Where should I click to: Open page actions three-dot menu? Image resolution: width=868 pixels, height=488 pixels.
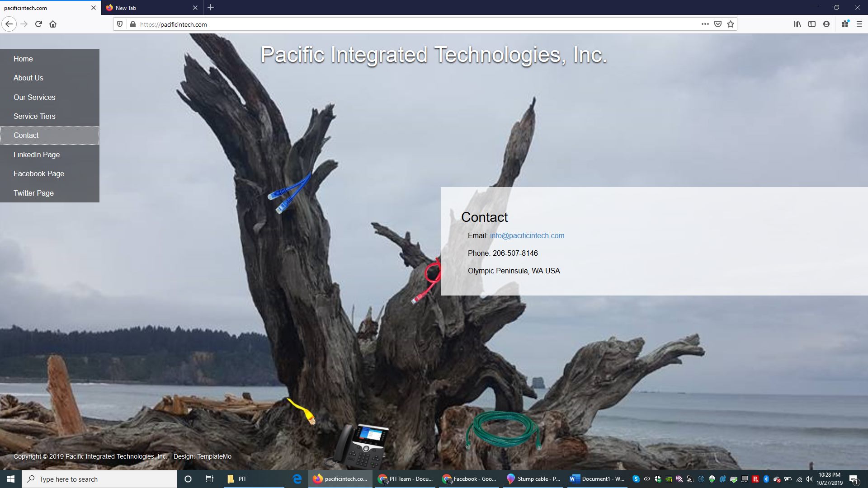[x=705, y=24]
